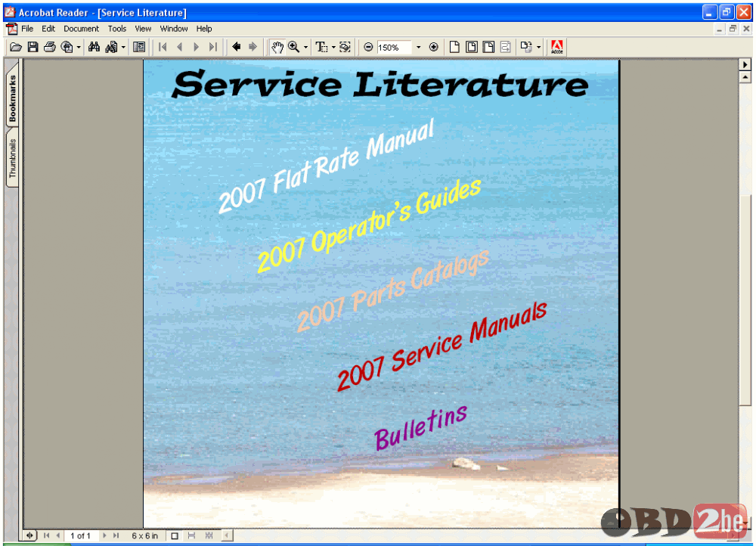The image size is (756, 546).
Task: Click the 150% zoom value field
Action: [395, 48]
